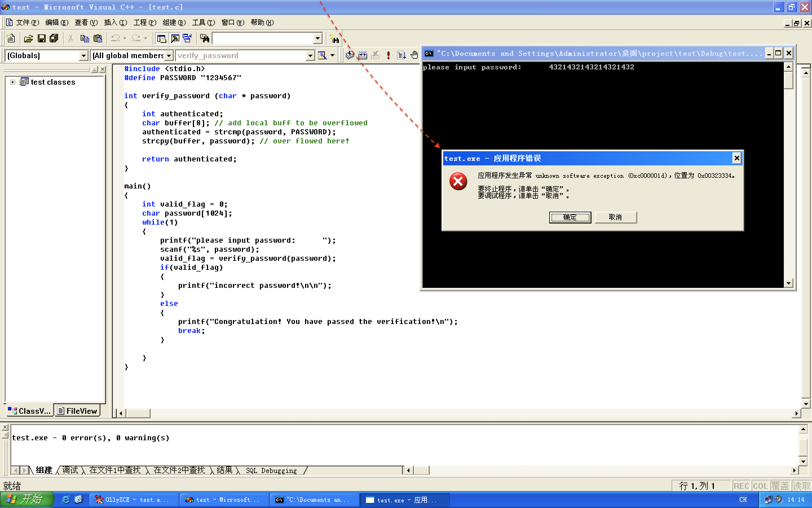Switch to the 在文件1中查找 output tab
This screenshot has height=508, width=812.
click(115, 470)
